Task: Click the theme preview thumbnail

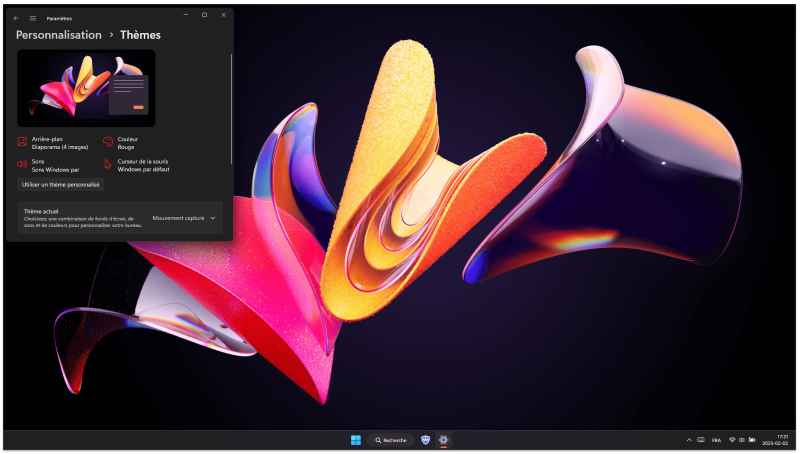Action: pos(86,87)
